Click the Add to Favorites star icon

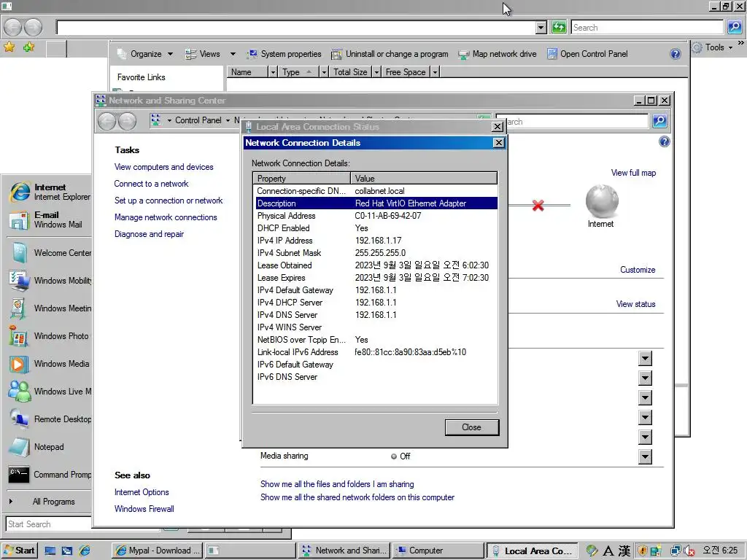(28, 47)
